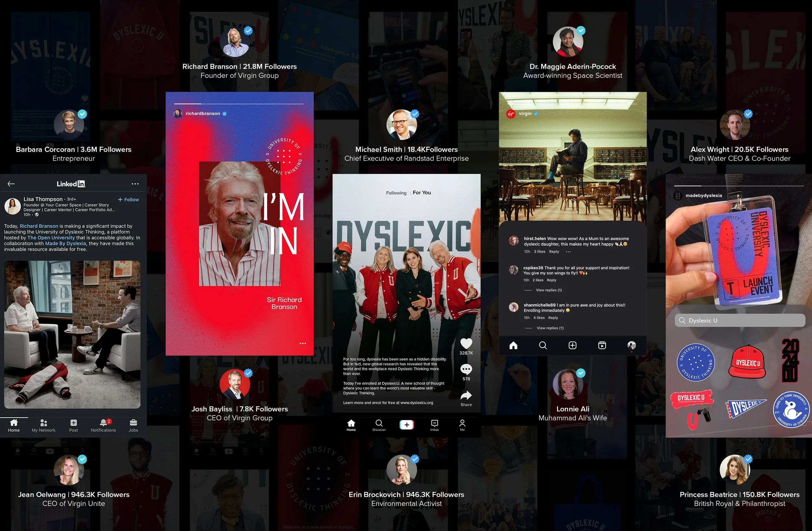Viewport: 812px width, 531px height.
Task: Open the Instagram Reels icon
Action: pos(602,345)
